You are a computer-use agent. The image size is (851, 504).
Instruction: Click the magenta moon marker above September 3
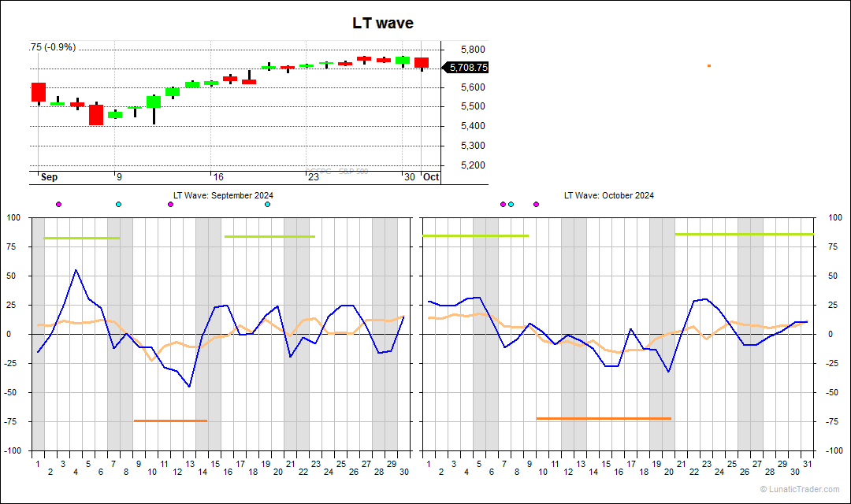[x=59, y=204]
